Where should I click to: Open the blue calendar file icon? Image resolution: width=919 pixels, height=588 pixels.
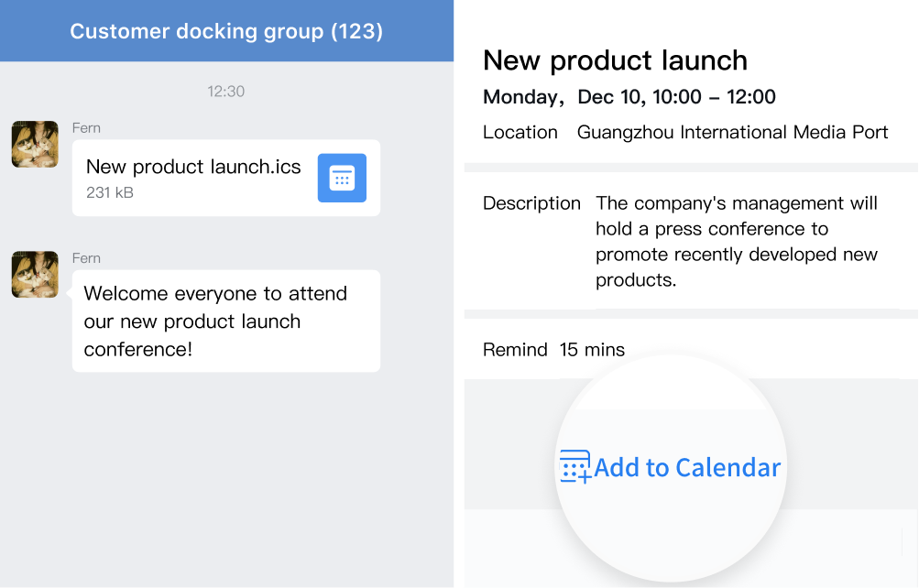[x=342, y=178]
